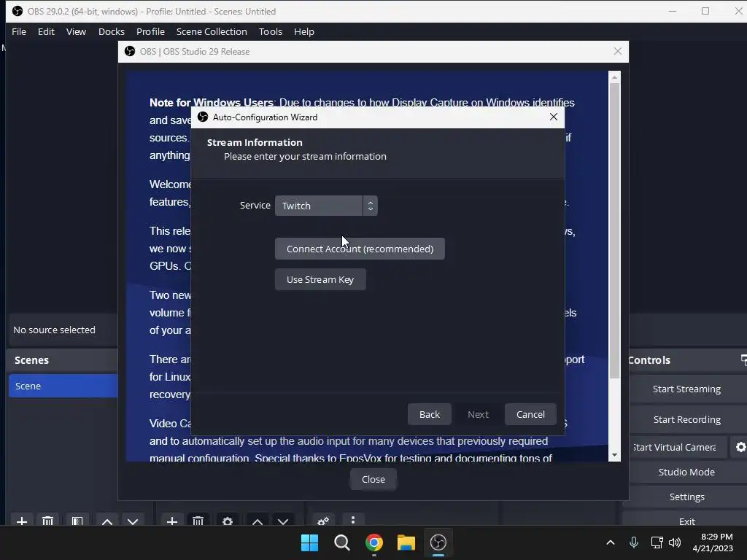Open Windows Start menu
The height and width of the screenshot is (560, 747).
tap(309, 542)
